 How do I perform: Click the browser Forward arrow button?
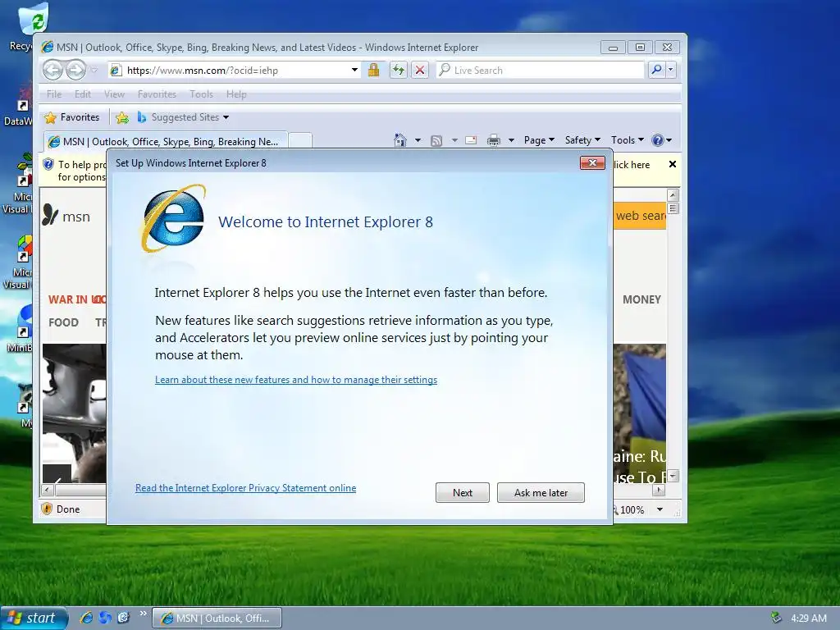(x=75, y=70)
